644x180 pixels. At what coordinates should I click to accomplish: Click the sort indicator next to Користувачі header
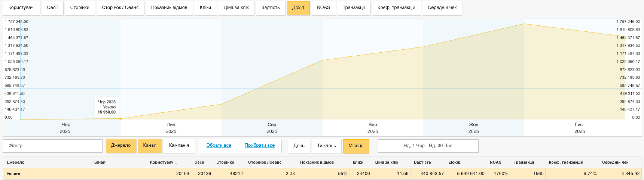pos(176,162)
